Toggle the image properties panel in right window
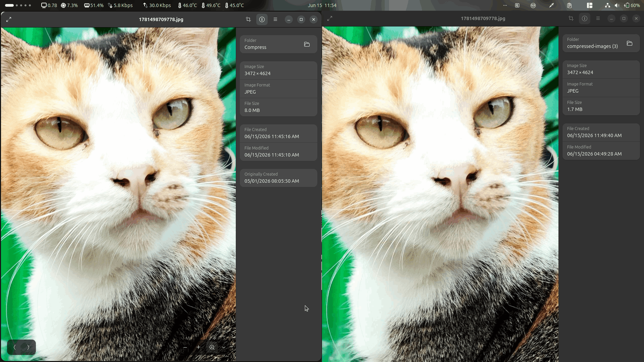Viewport: 644px width, 362px height. coord(585,18)
